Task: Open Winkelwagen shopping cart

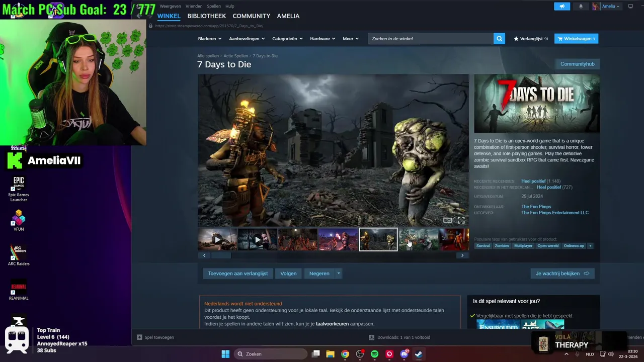Action: [x=576, y=39]
